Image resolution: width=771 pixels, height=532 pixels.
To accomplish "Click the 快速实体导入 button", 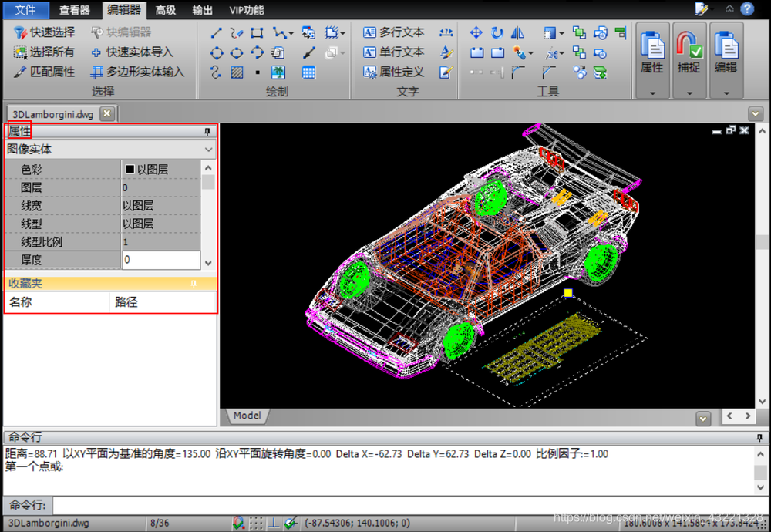I will [x=133, y=52].
